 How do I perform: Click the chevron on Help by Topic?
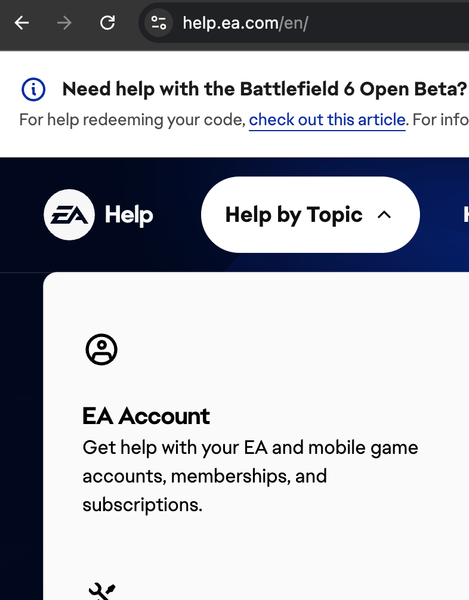tap(384, 215)
